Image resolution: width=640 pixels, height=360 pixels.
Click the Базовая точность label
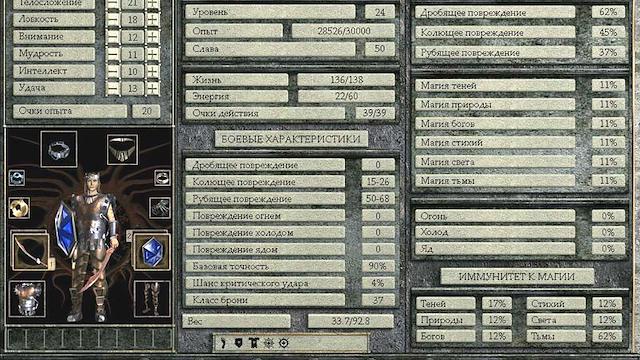point(265,267)
